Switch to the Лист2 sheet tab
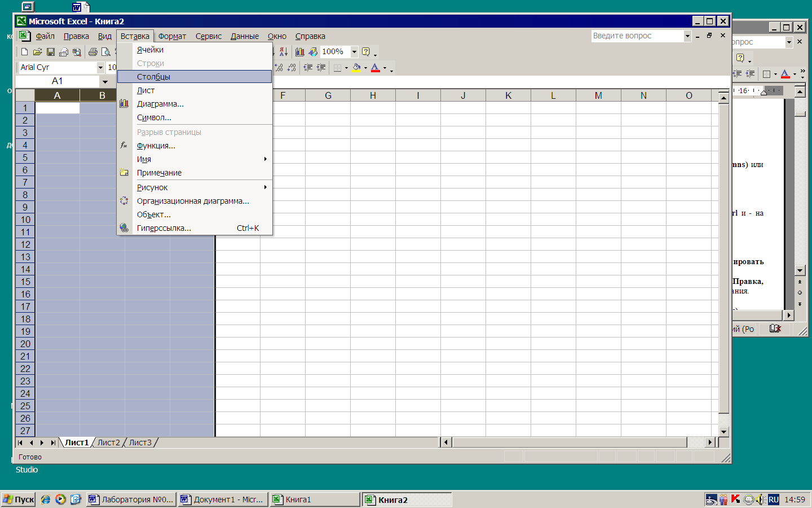 109,443
